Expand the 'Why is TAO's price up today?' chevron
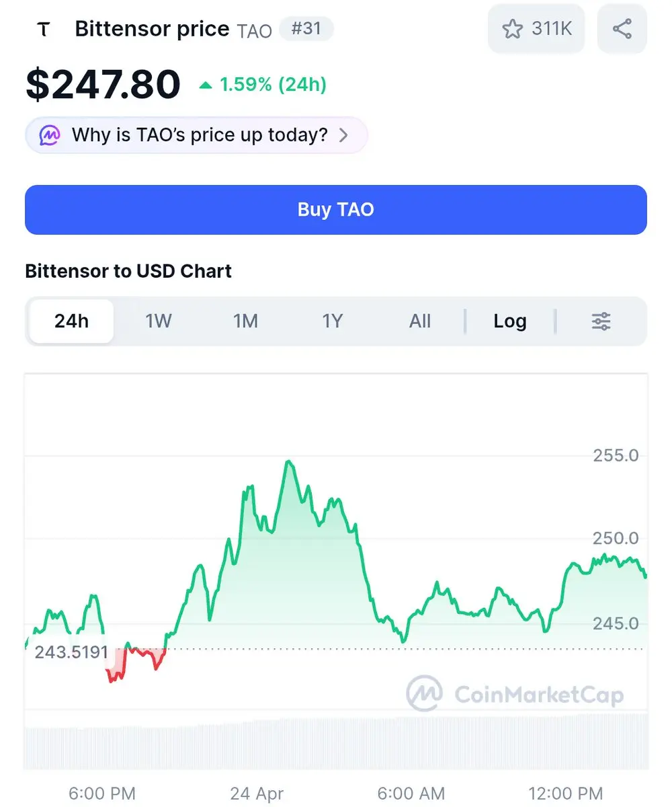 tap(343, 135)
